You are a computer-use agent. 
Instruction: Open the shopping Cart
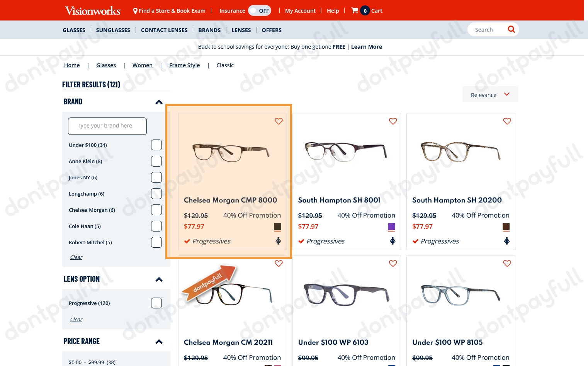pyautogui.click(x=366, y=10)
